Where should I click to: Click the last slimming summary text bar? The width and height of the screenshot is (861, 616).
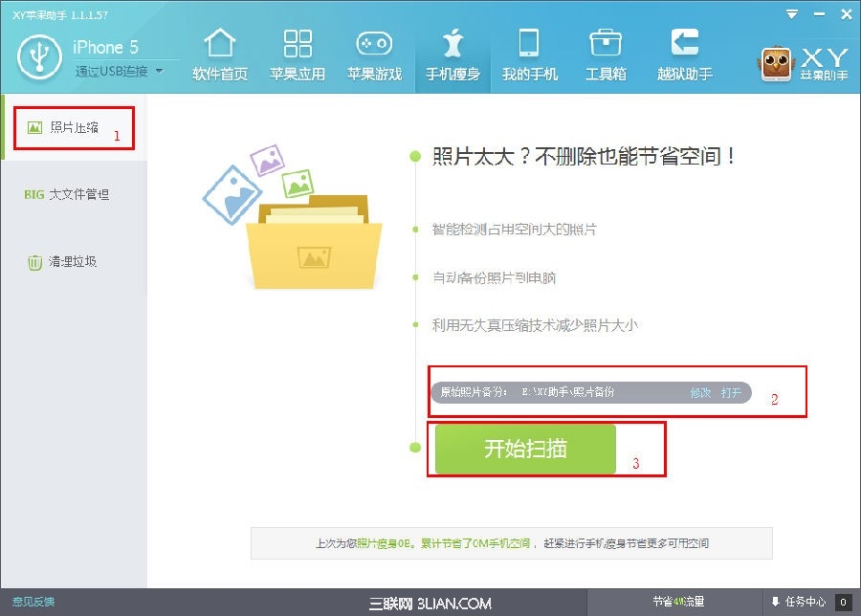tap(512, 543)
